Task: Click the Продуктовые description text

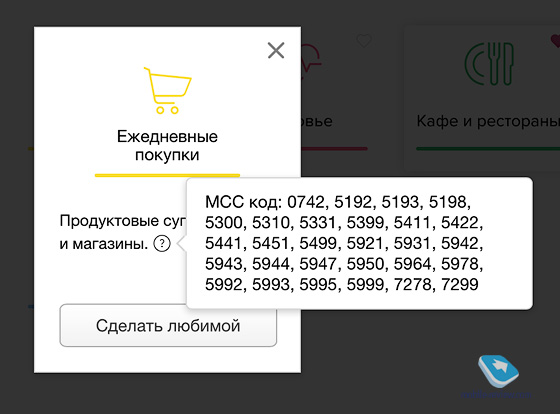Action: [123, 232]
